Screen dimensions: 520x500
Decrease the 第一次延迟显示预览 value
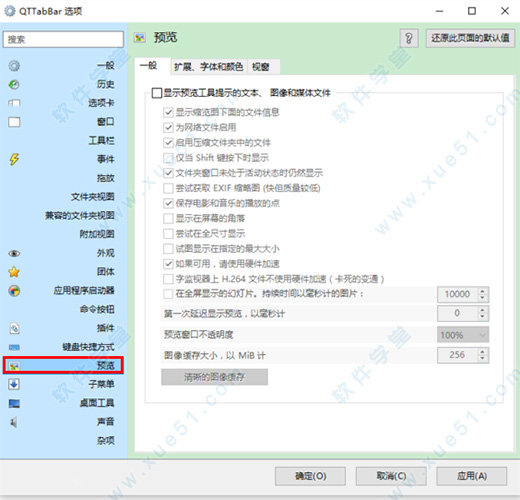pyautogui.click(x=482, y=317)
